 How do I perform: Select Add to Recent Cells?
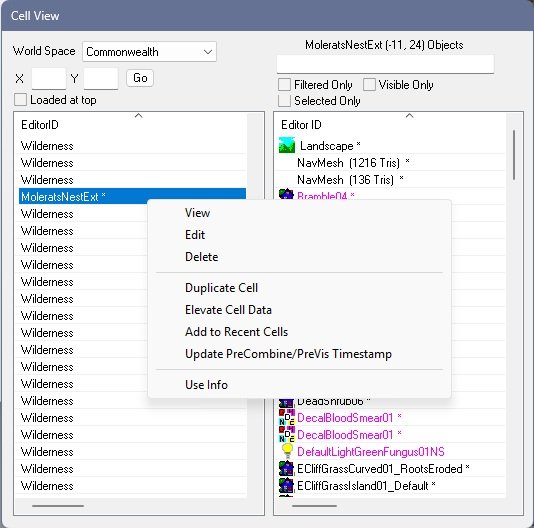tap(236, 332)
